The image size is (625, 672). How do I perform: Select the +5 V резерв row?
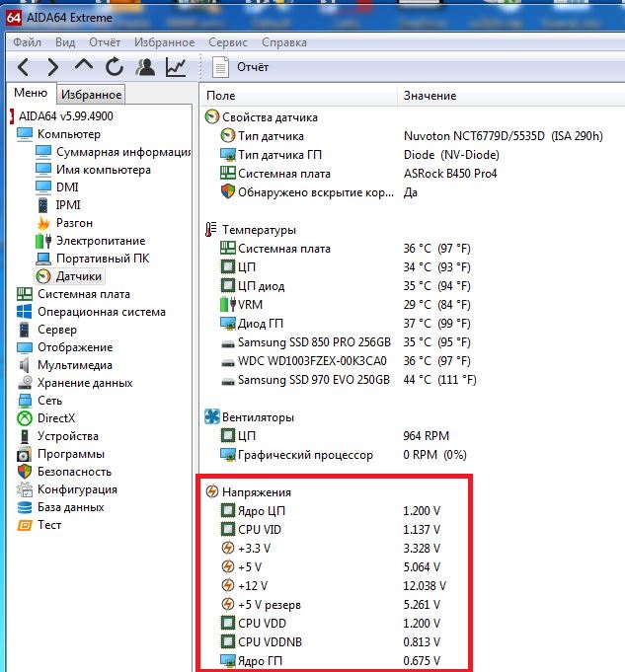pos(331,605)
